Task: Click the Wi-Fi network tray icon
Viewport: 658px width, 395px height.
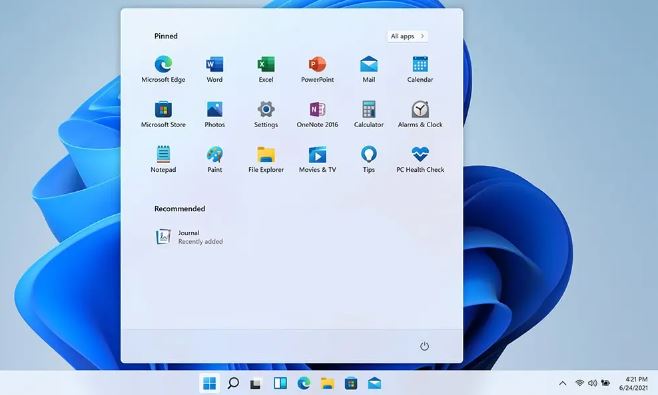Action: point(580,383)
